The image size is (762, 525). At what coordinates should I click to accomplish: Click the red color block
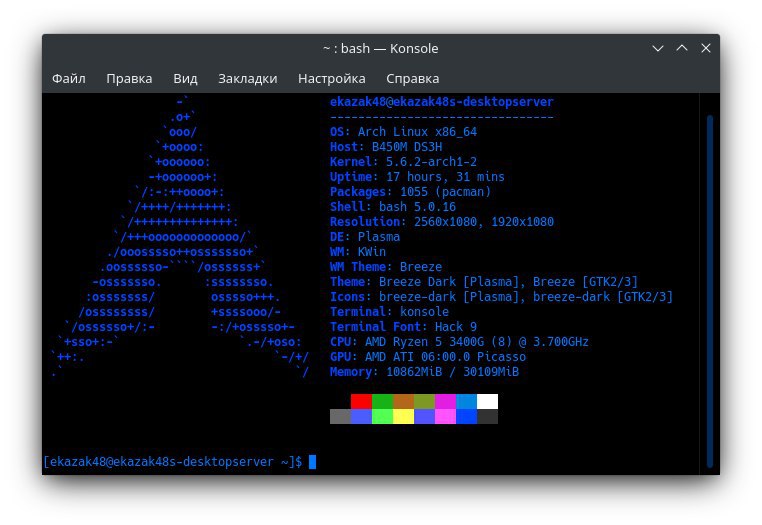point(361,401)
